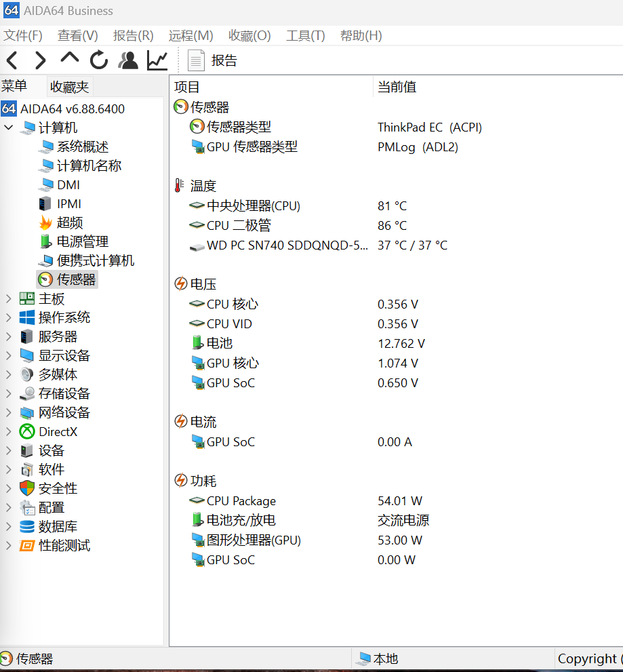Click the 操作系统 Windows logo icon

(x=26, y=317)
